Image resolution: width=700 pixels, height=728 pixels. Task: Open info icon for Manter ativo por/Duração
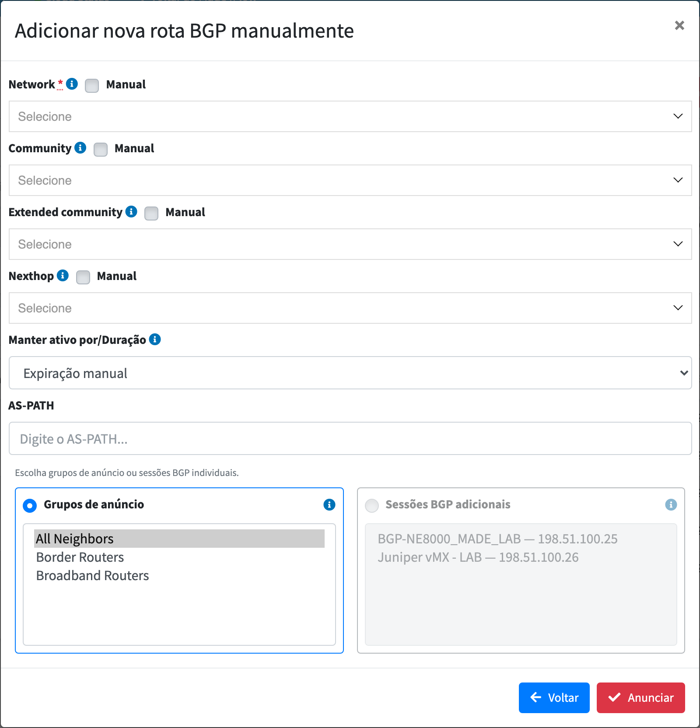point(155,339)
